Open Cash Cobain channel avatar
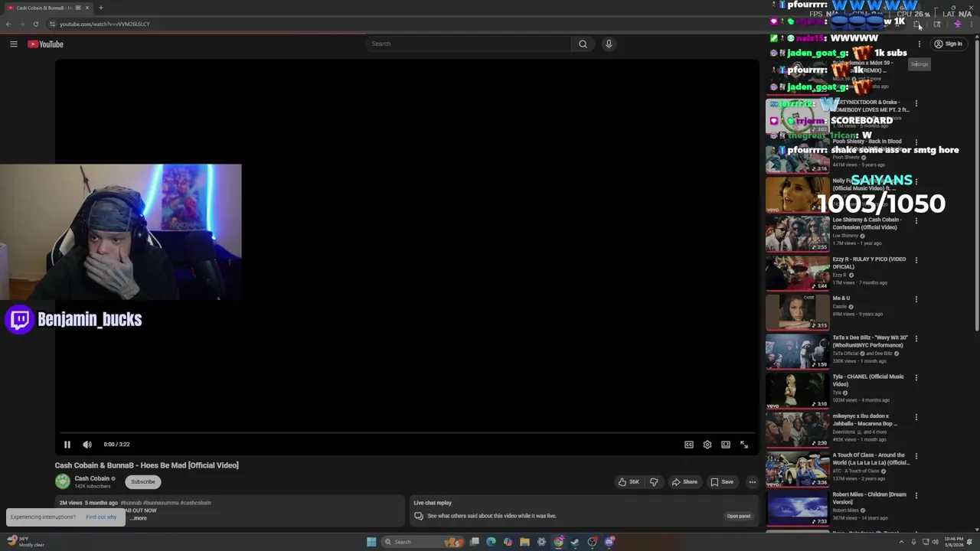This screenshot has height=551, width=980. (63, 481)
